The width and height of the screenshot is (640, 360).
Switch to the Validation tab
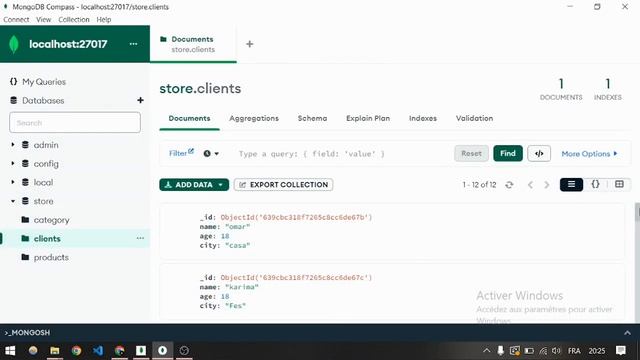coord(474,118)
